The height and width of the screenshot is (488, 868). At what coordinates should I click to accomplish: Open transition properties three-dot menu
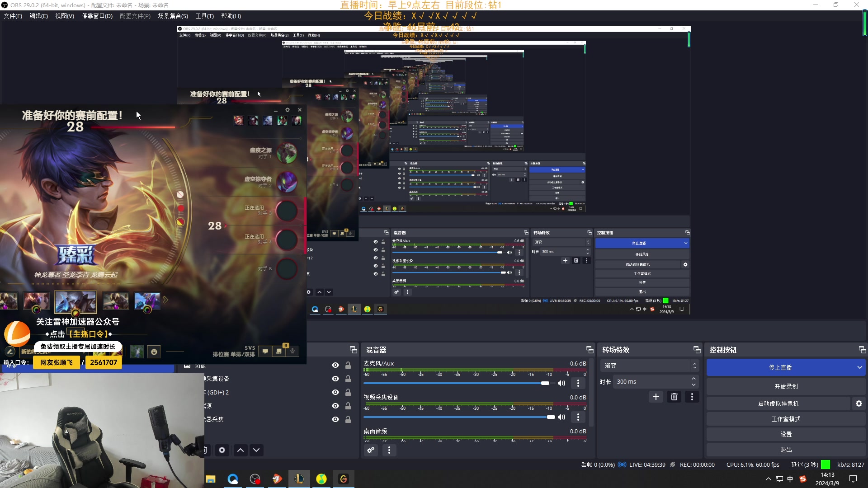click(692, 397)
